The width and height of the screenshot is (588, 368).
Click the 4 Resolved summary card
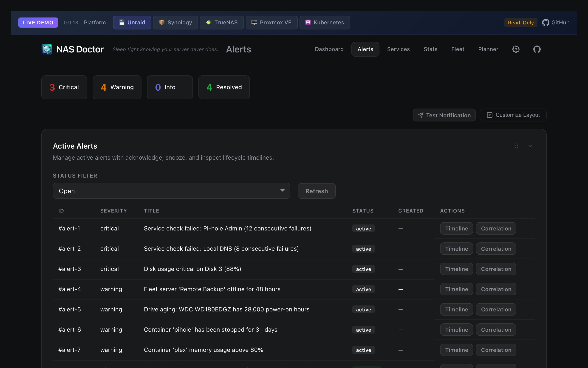(224, 87)
